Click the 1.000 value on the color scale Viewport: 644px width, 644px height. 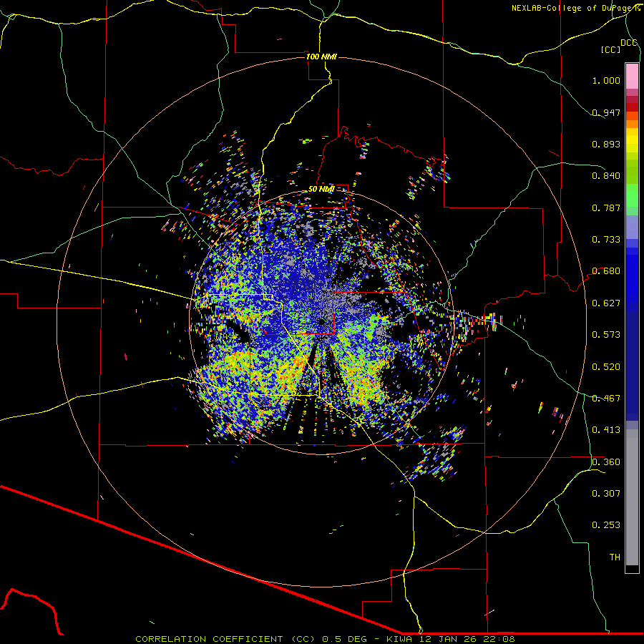[x=606, y=80]
